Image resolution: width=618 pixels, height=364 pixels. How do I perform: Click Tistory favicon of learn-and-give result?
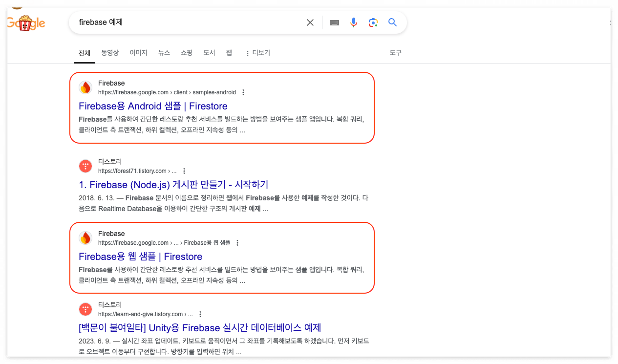tap(85, 309)
